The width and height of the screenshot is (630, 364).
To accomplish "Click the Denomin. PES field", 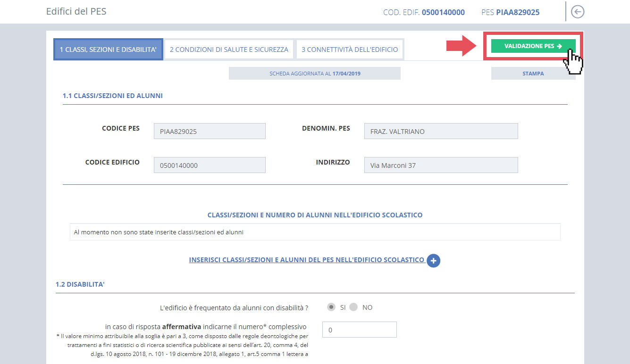I will coord(441,132).
